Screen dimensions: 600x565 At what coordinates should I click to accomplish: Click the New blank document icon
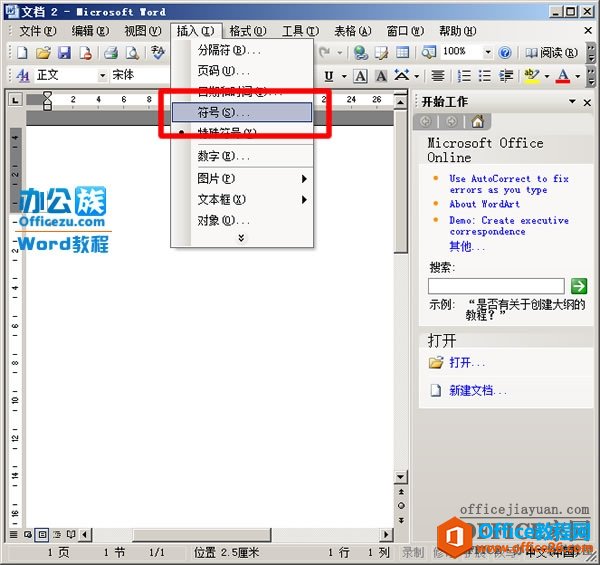pos(22,52)
